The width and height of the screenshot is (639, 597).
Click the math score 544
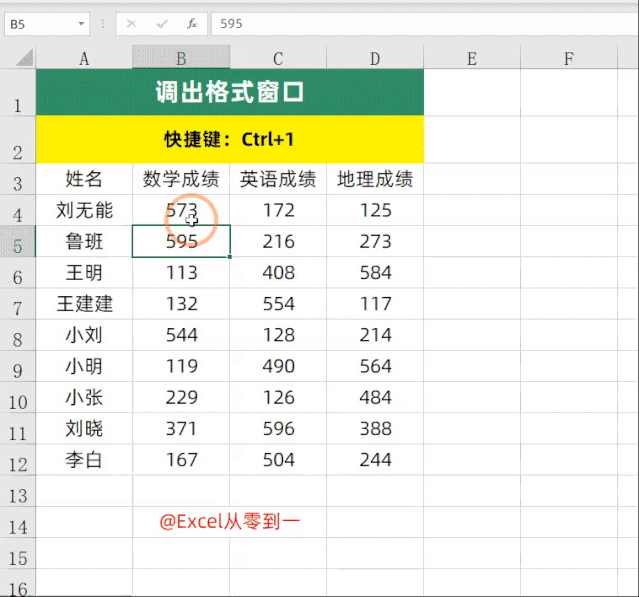[181, 335]
